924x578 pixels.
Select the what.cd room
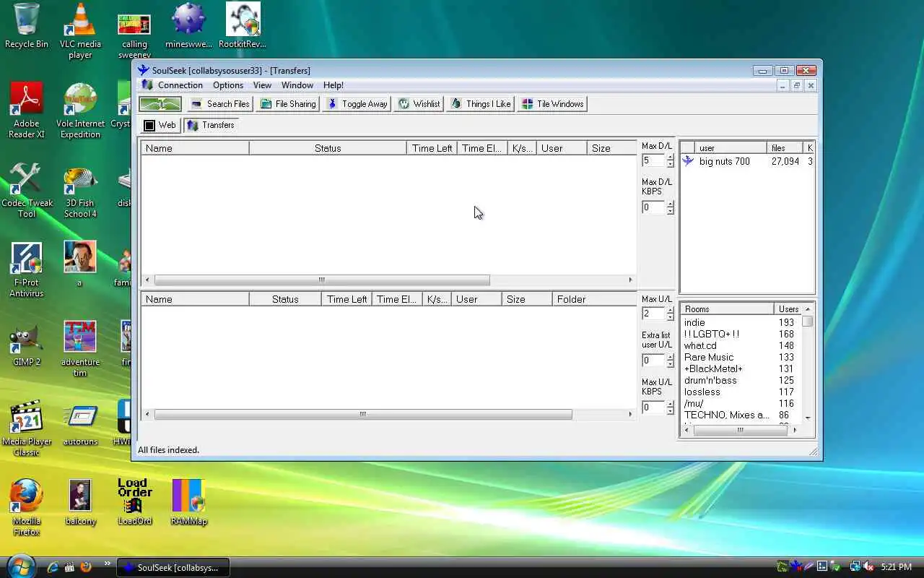pos(741,345)
